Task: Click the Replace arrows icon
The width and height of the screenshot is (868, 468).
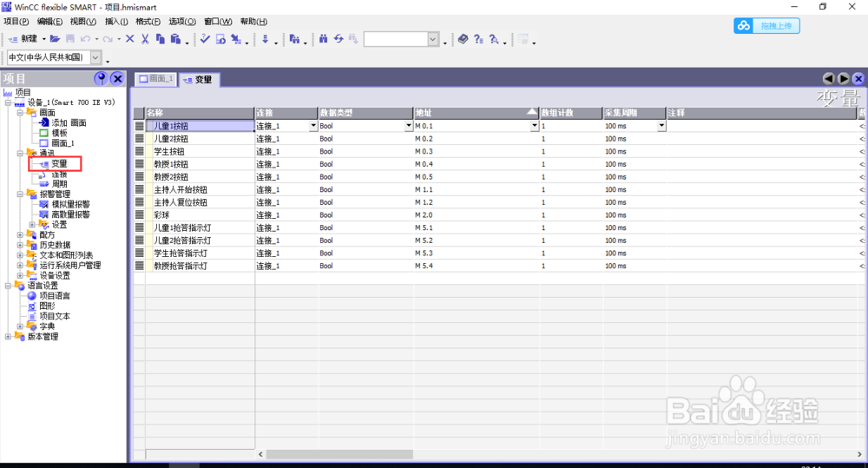Action: pos(339,39)
